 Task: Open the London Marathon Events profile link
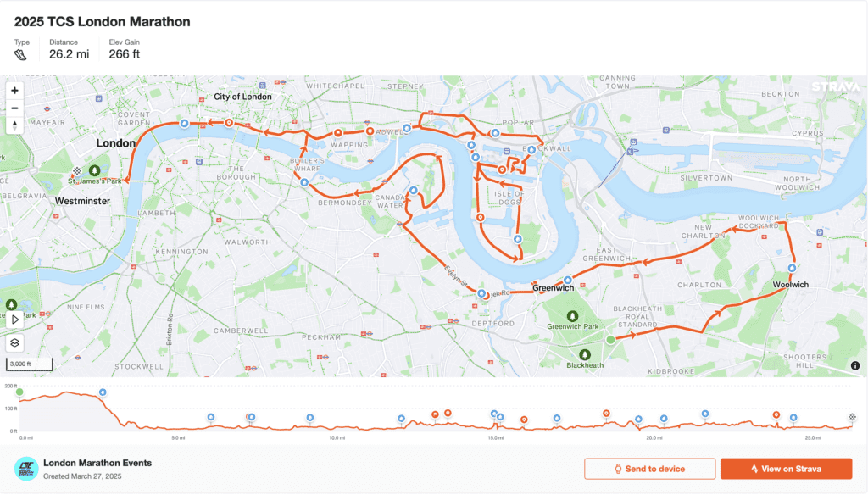[x=97, y=463]
